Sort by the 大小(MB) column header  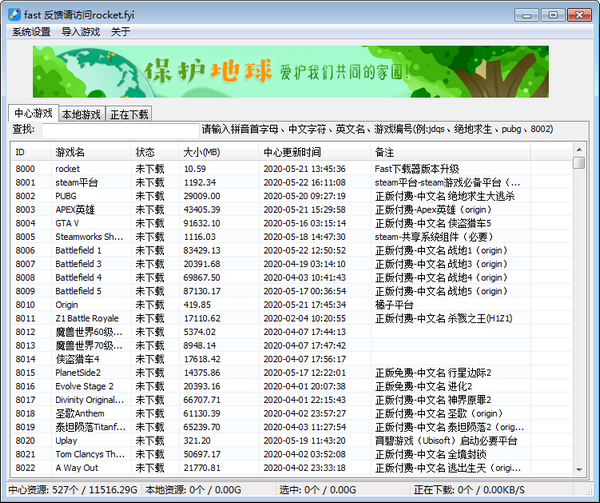click(218, 152)
